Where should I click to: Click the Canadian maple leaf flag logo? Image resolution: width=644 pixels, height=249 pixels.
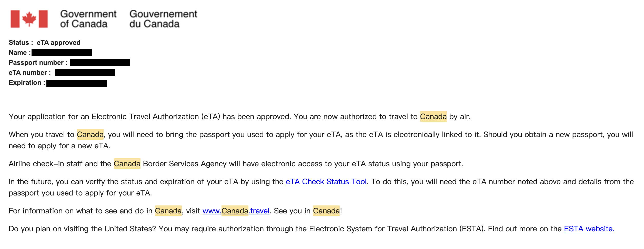coord(29,19)
